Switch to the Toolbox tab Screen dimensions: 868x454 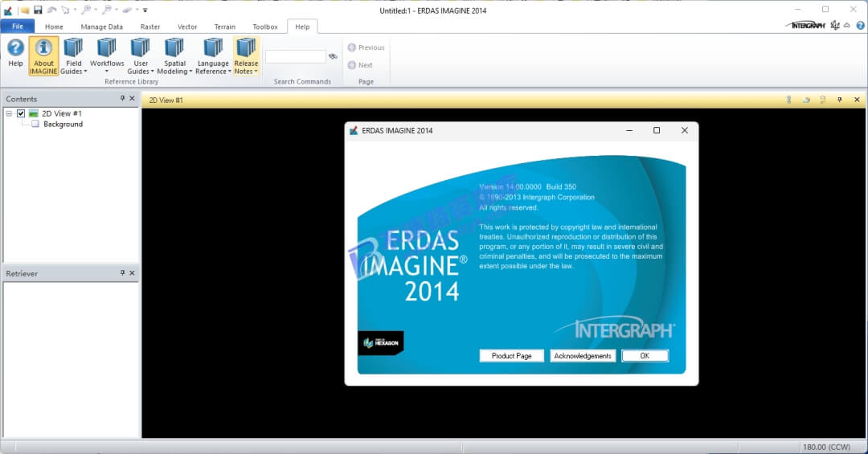click(265, 27)
